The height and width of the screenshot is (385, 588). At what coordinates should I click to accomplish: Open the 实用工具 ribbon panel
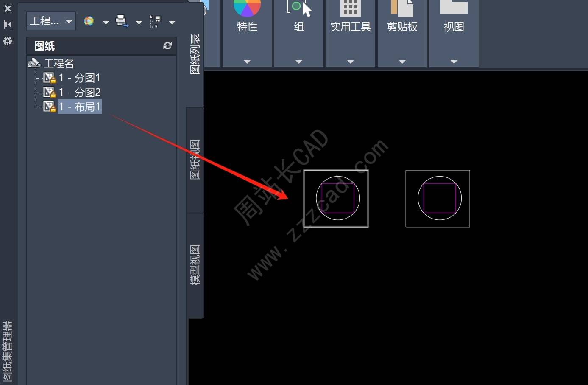[x=351, y=26]
